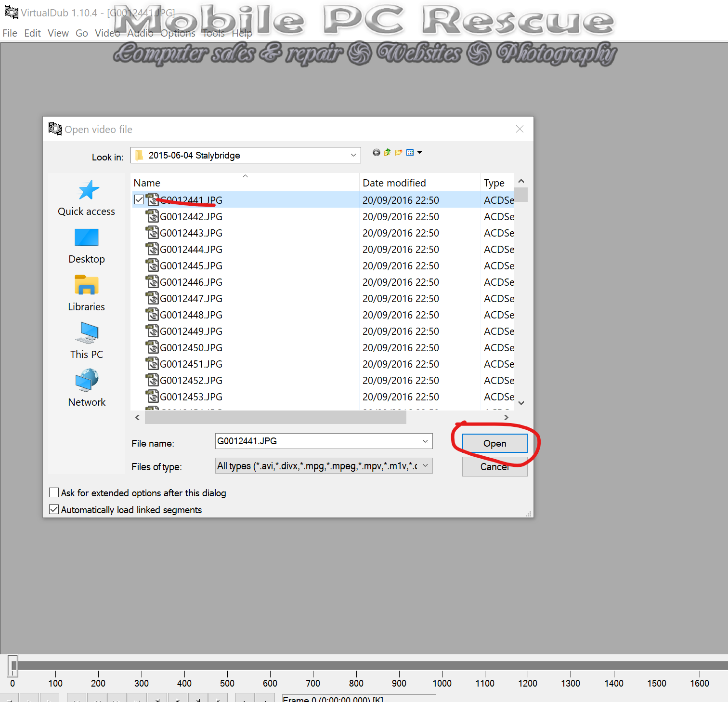Expand the Look in folder dropdown
728x702 pixels.
tap(353, 155)
